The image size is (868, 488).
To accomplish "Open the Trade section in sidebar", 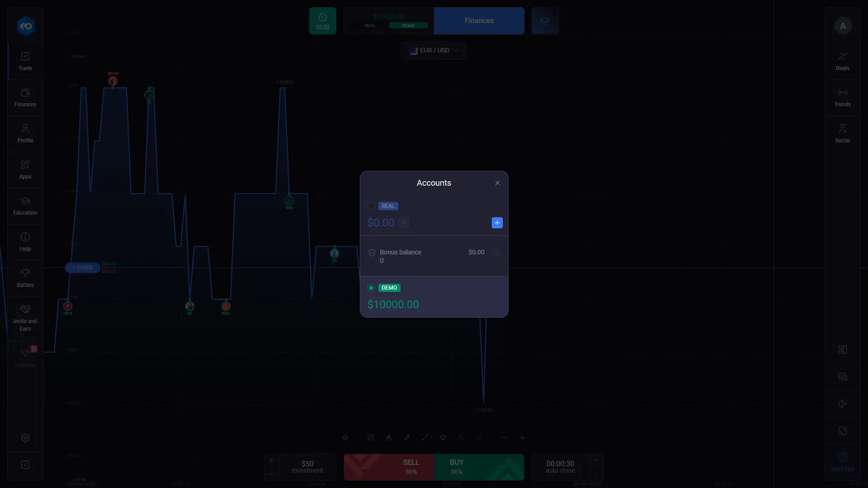I will pos(25,61).
